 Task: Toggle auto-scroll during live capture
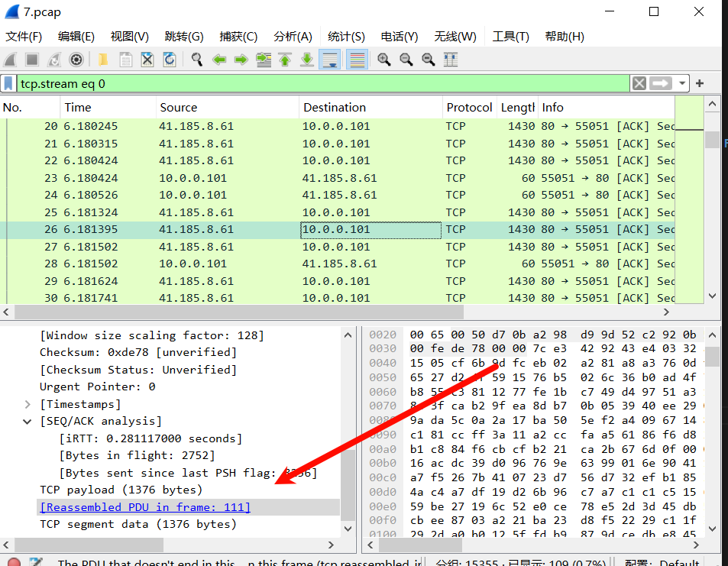pyautogui.click(x=330, y=60)
